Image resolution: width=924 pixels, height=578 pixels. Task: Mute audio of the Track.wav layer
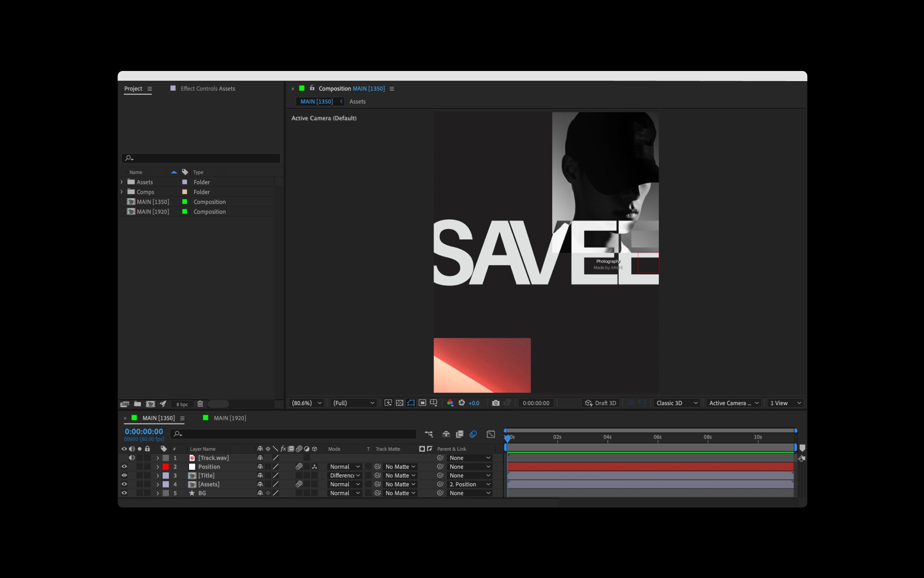[x=132, y=458]
